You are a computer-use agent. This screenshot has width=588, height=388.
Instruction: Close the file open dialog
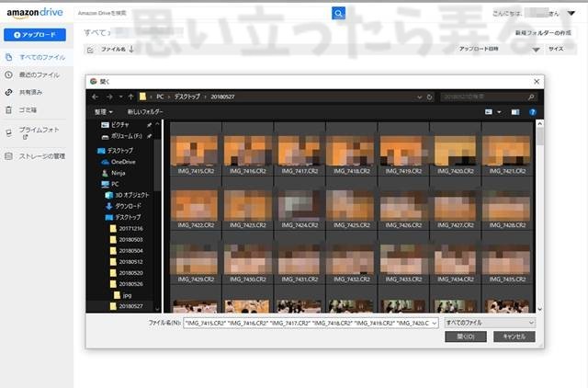pyautogui.click(x=537, y=82)
